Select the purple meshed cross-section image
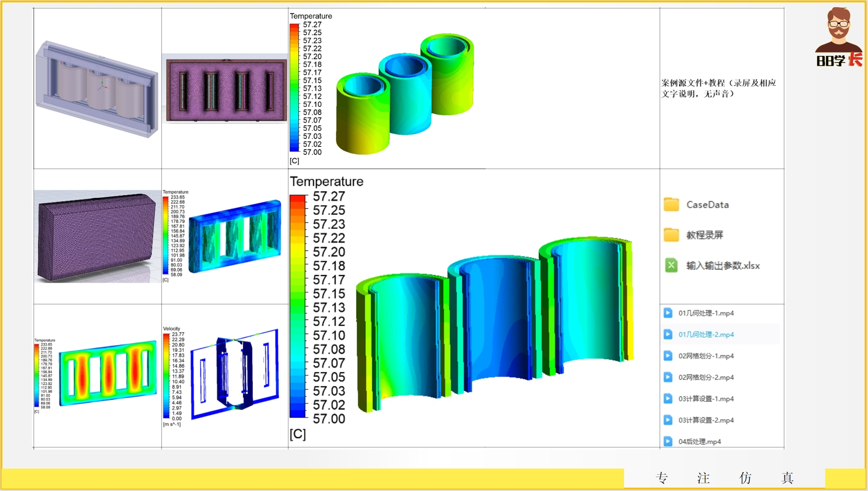The height and width of the screenshot is (491, 868). pyautogui.click(x=225, y=90)
